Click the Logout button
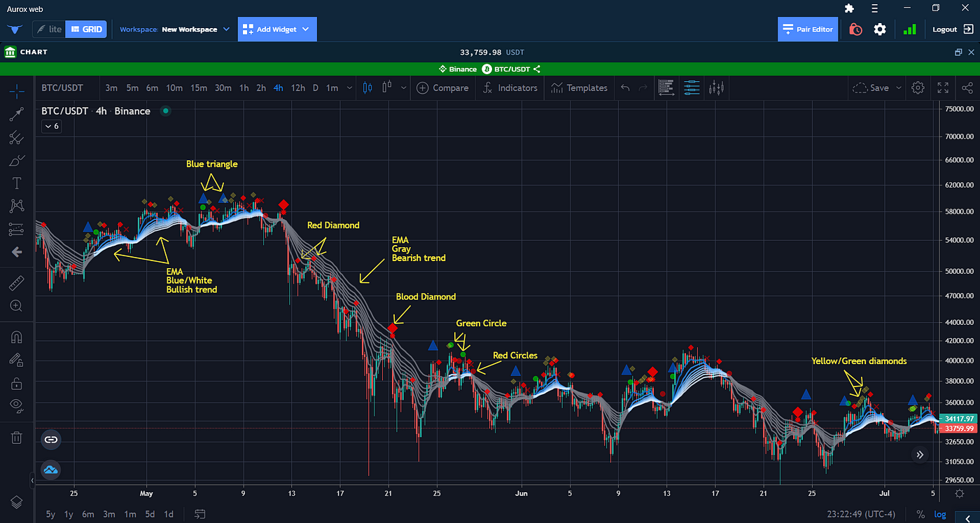This screenshot has width=980, height=523. [x=953, y=29]
